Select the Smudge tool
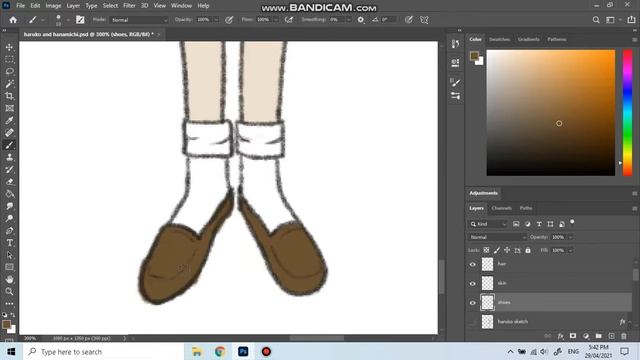The height and width of the screenshot is (360, 640). click(x=9, y=206)
